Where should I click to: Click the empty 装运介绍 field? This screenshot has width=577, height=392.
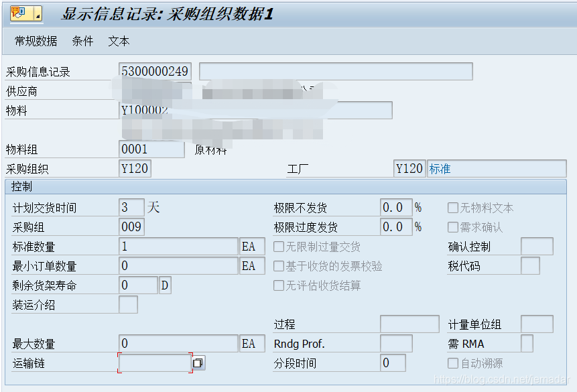[x=128, y=304]
